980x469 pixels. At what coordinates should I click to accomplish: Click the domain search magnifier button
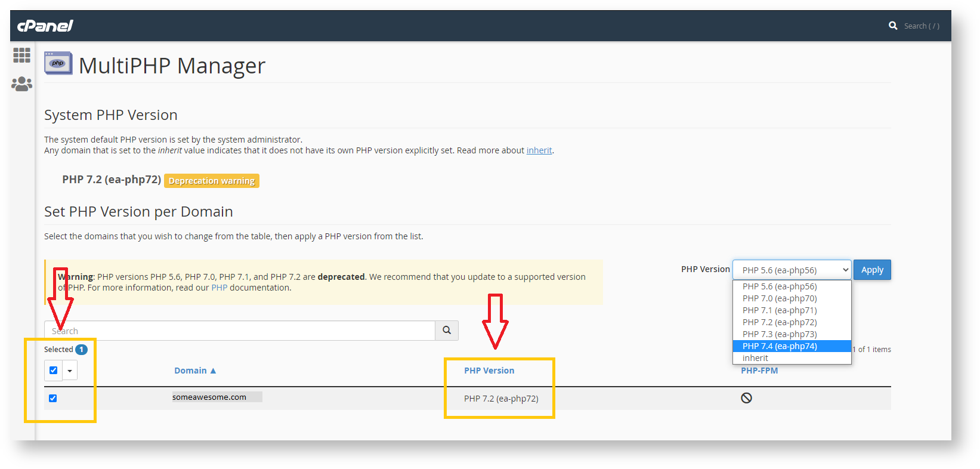tap(447, 330)
